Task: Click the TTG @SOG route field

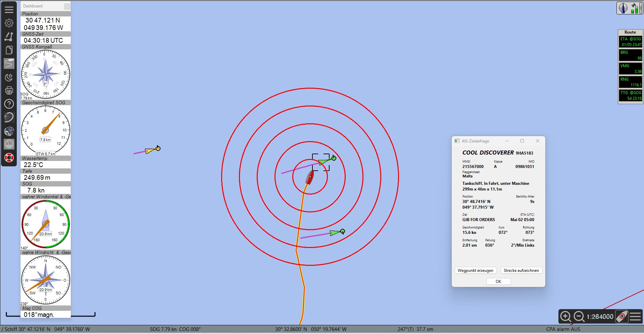Action: (x=631, y=95)
